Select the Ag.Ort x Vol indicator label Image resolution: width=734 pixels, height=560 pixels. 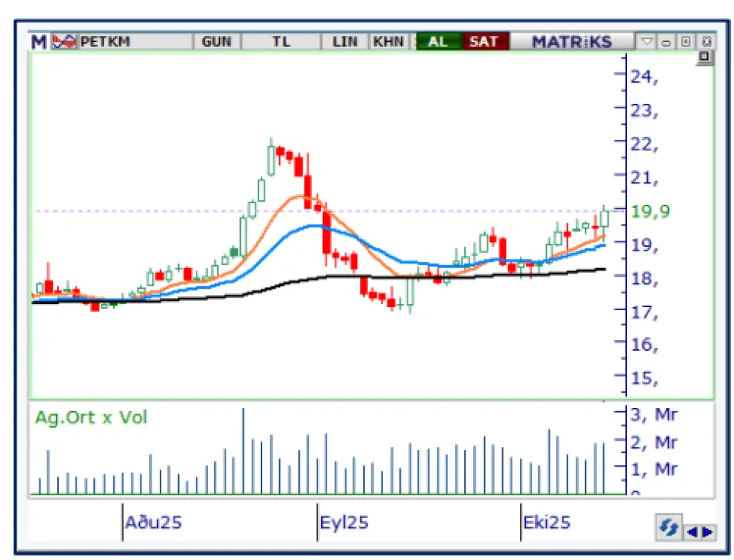[91, 417]
